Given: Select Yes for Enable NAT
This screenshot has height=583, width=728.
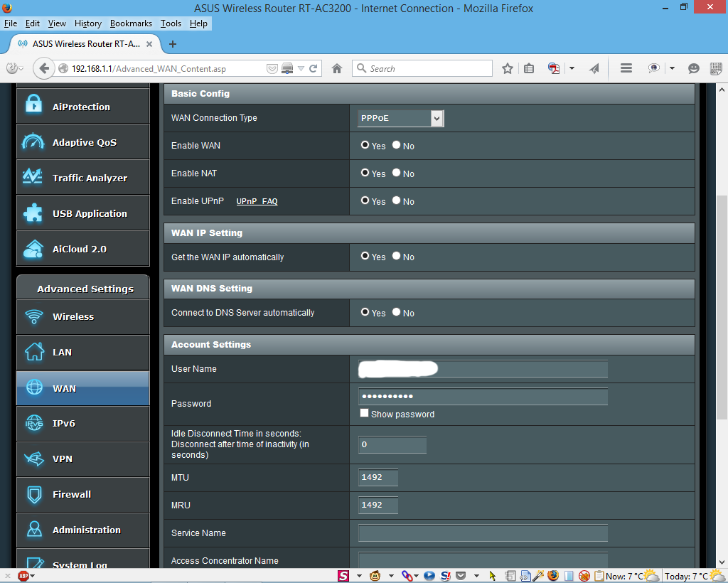Looking at the screenshot, I should click(x=365, y=173).
